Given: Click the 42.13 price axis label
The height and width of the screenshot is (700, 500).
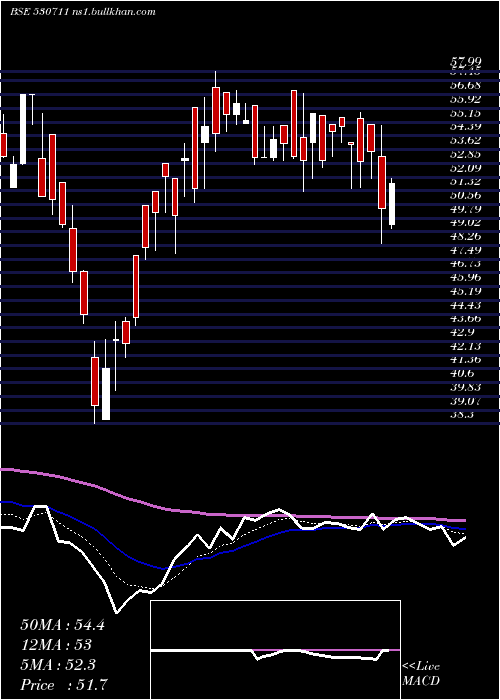Looking at the screenshot, I should [x=466, y=346].
